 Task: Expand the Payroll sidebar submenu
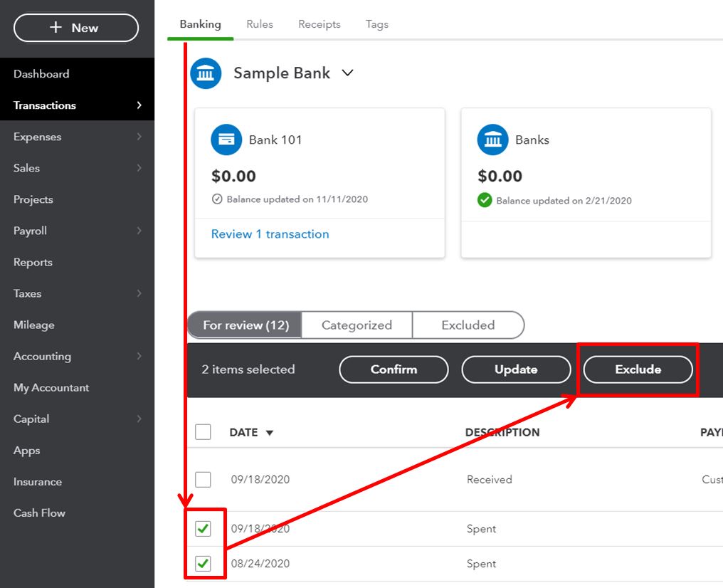[x=139, y=231]
